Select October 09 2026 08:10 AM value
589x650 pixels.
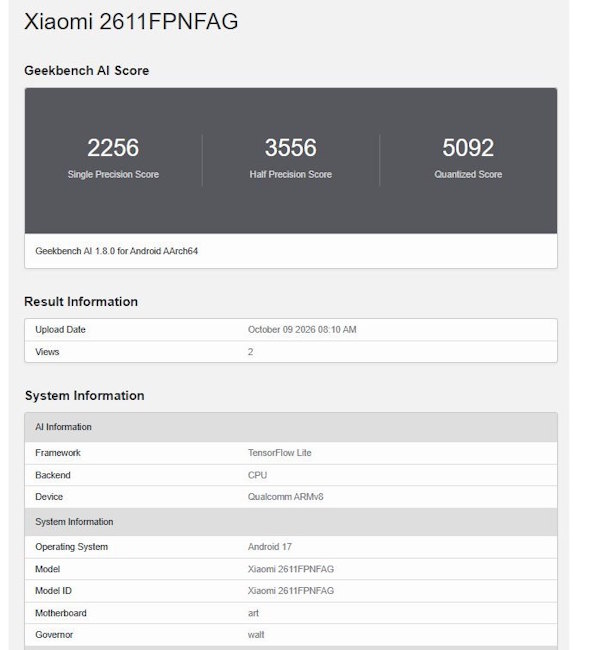click(302, 330)
